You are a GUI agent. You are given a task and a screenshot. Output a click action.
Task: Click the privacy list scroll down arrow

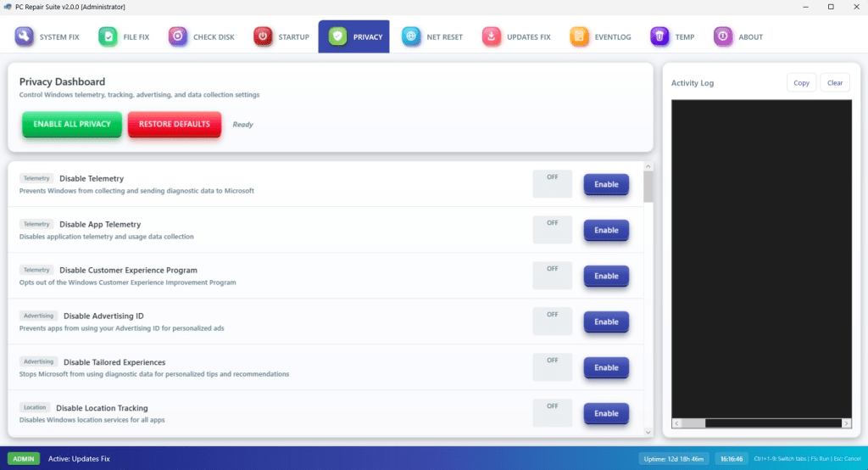(x=648, y=432)
